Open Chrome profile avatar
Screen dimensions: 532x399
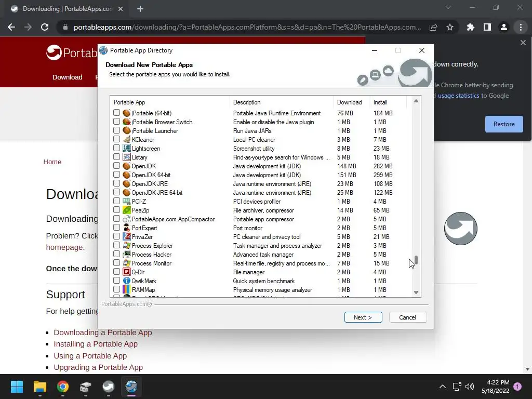click(504, 27)
